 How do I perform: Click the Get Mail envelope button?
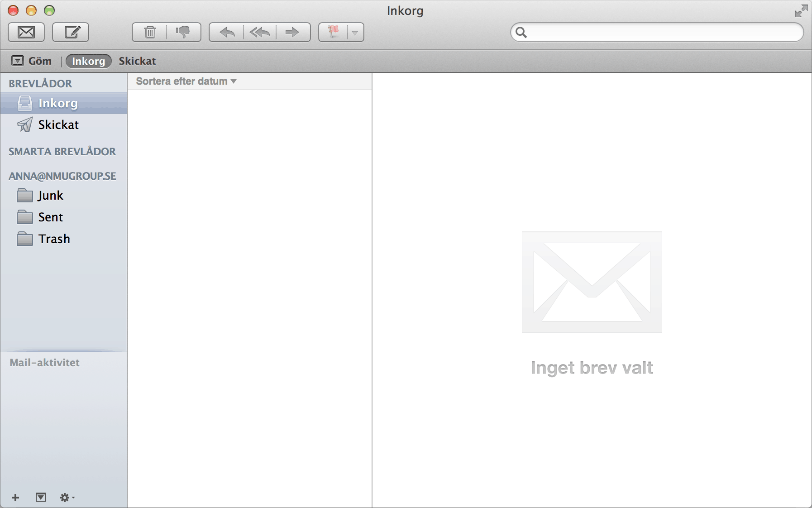tap(26, 32)
